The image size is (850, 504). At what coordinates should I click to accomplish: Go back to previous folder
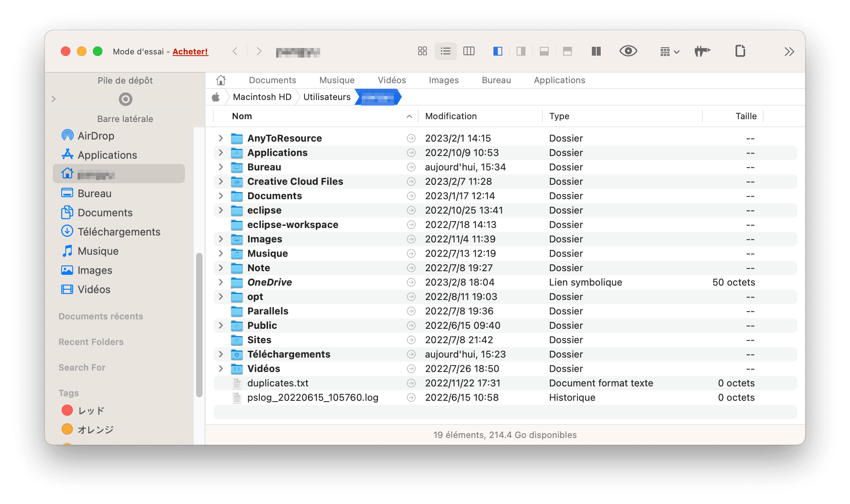235,51
